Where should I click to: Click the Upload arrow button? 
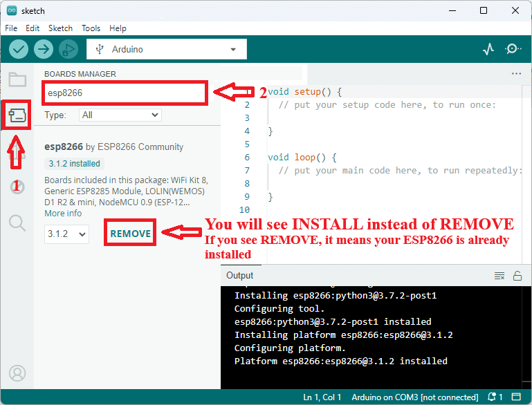click(x=44, y=50)
